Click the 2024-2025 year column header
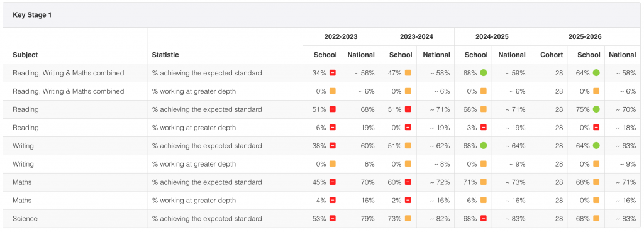 pyautogui.click(x=492, y=37)
